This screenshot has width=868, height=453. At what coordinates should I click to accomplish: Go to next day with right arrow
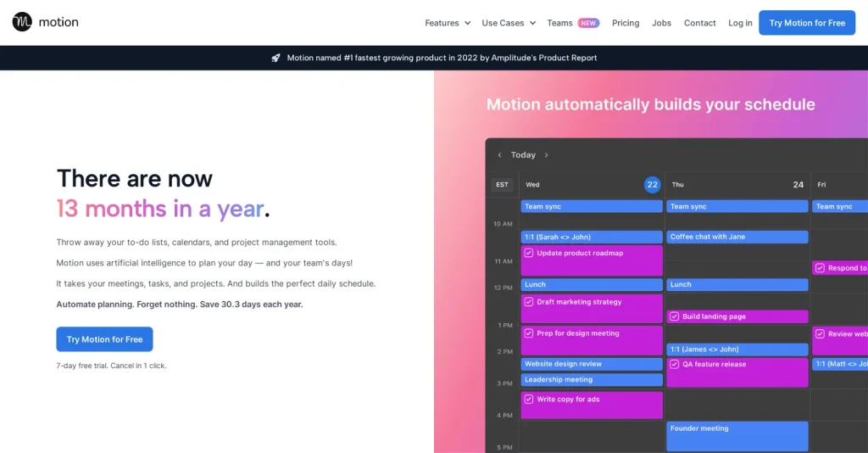(x=547, y=155)
